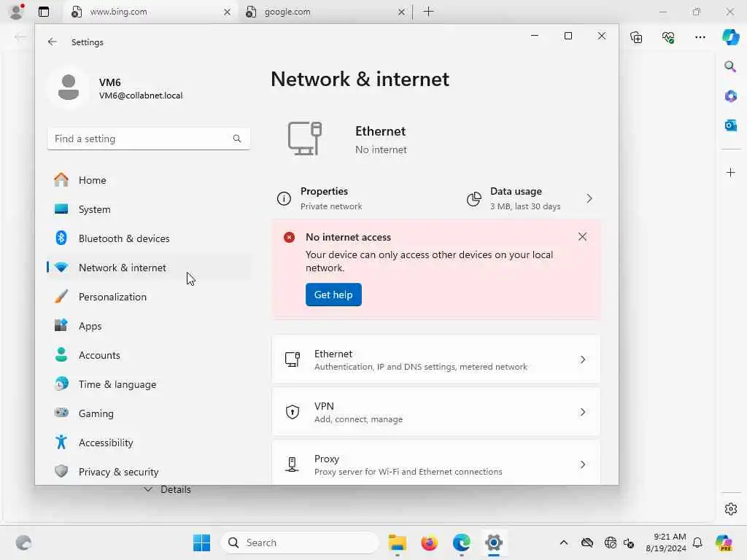747x560 pixels.
Task: Click the Proxy server icon
Action: 292,464
